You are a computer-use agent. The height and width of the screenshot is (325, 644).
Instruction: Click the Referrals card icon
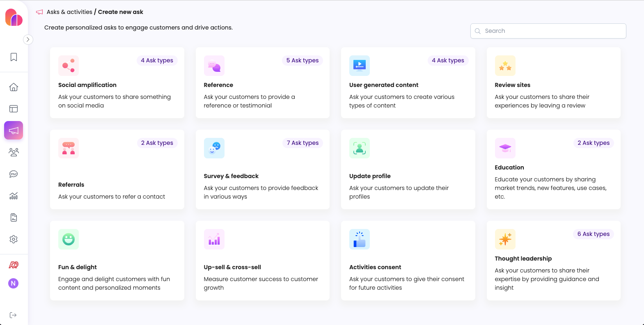coord(69,148)
